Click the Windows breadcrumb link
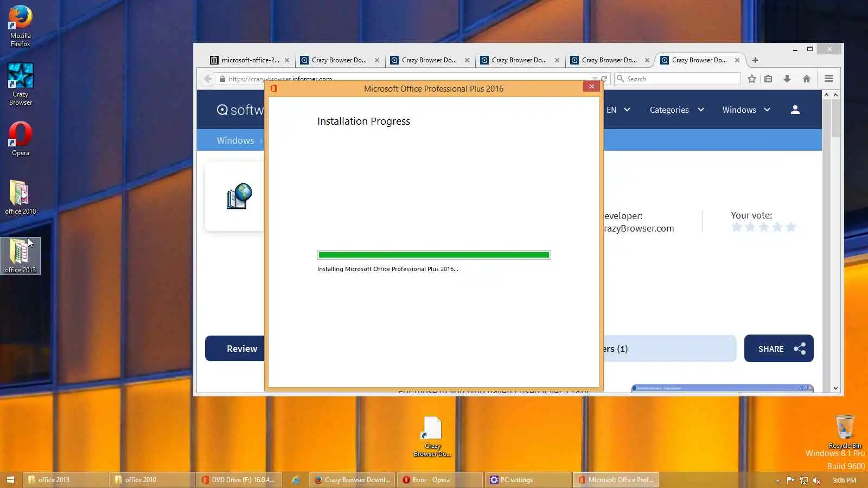This screenshot has width=868, height=488. coord(235,140)
